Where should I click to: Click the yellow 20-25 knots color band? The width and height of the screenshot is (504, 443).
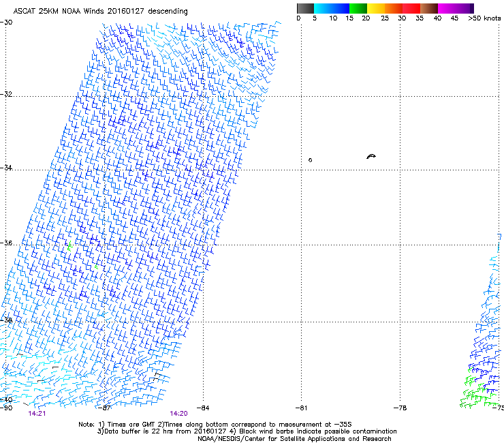coord(376,8)
